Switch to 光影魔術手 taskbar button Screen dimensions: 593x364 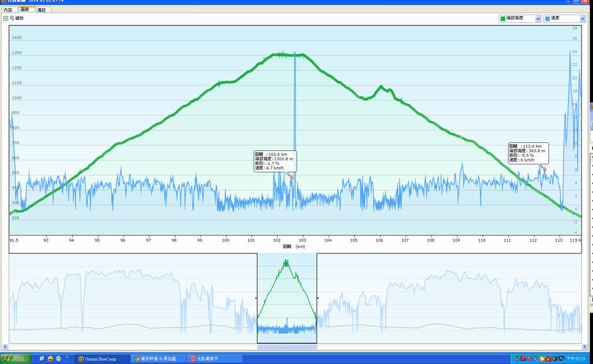coord(214,359)
